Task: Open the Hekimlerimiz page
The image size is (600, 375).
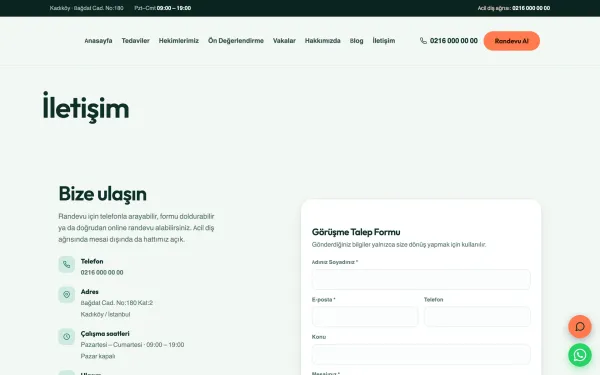Action: click(179, 41)
